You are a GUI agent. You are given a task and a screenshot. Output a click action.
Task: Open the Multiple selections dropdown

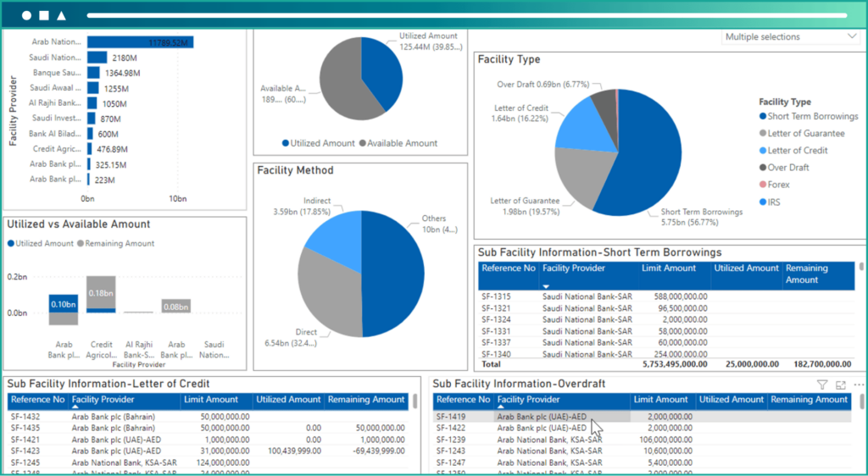click(x=790, y=37)
